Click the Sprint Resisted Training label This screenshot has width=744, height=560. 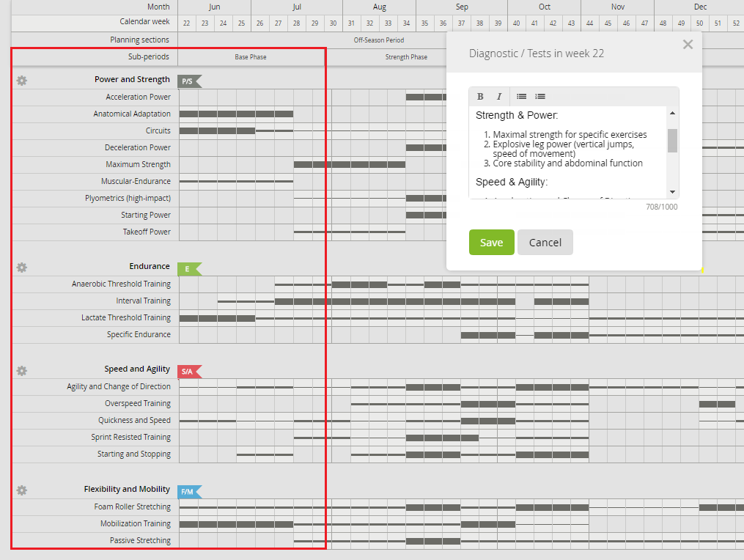(x=131, y=437)
